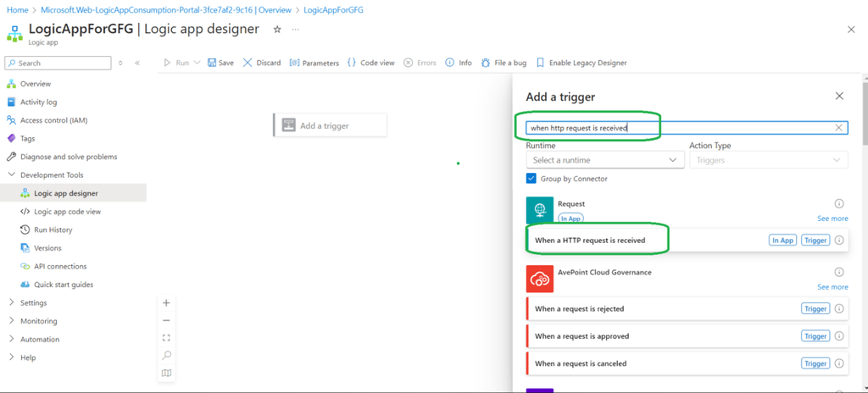Image resolution: width=868 pixels, height=393 pixels.
Task: Open the ellipsis more options menu
Action: pyautogui.click(x=296, y=30)
